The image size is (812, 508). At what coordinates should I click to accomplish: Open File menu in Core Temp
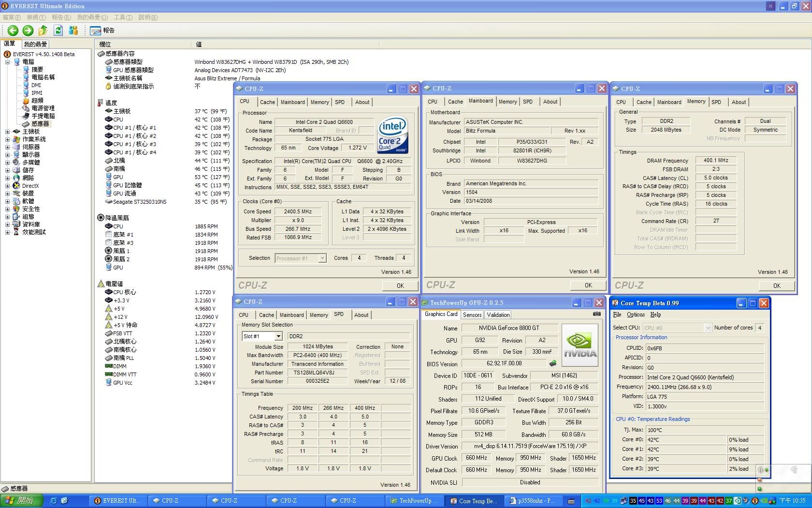pyautogui.click(x=617, y=314)
